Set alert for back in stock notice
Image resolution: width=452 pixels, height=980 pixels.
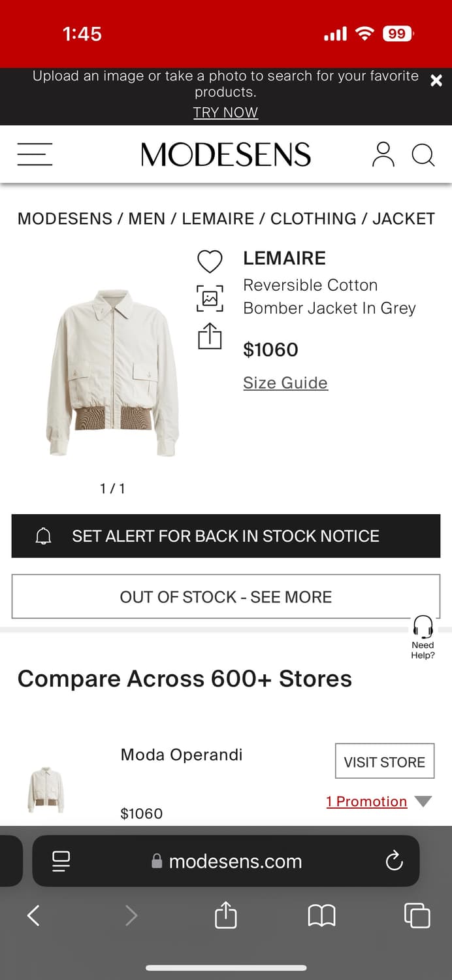(x=226, y=536)
